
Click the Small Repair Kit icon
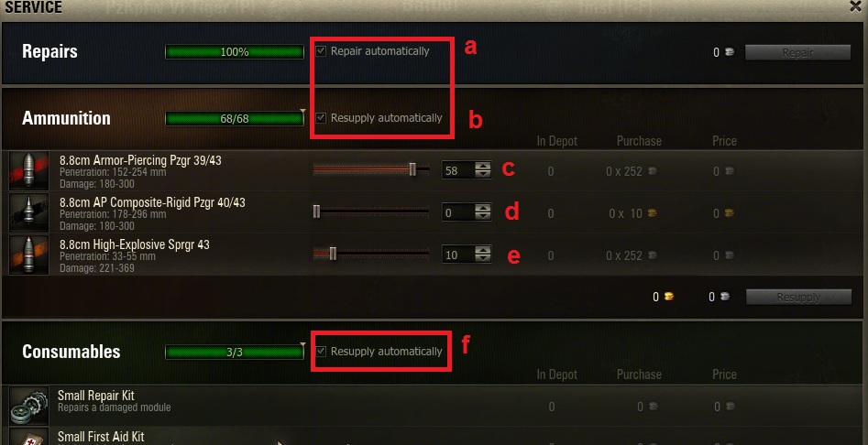click(28, 407)
